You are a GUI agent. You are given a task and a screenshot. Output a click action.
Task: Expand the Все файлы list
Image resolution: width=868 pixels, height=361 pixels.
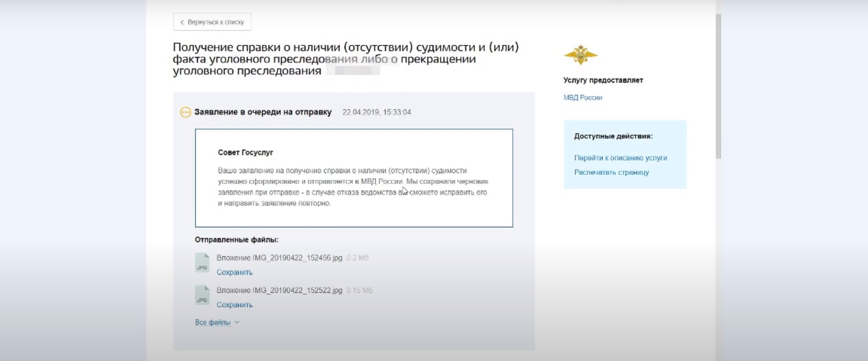(213, 322)
